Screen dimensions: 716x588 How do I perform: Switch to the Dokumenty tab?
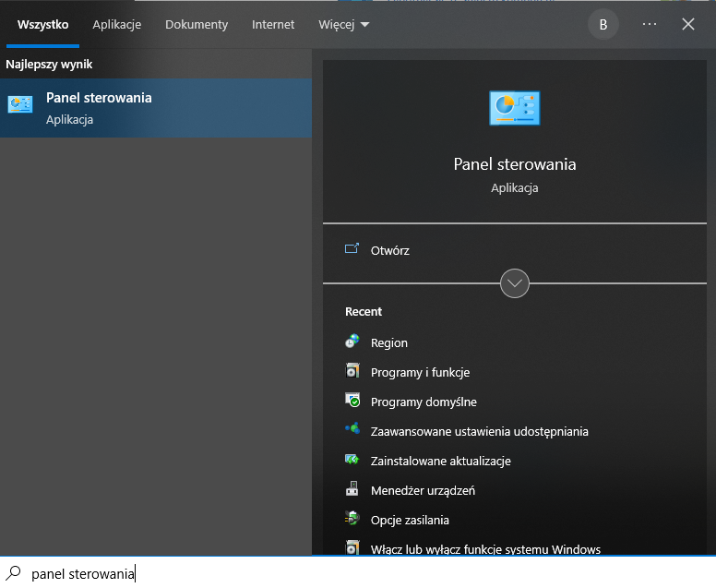click(197, 25)
